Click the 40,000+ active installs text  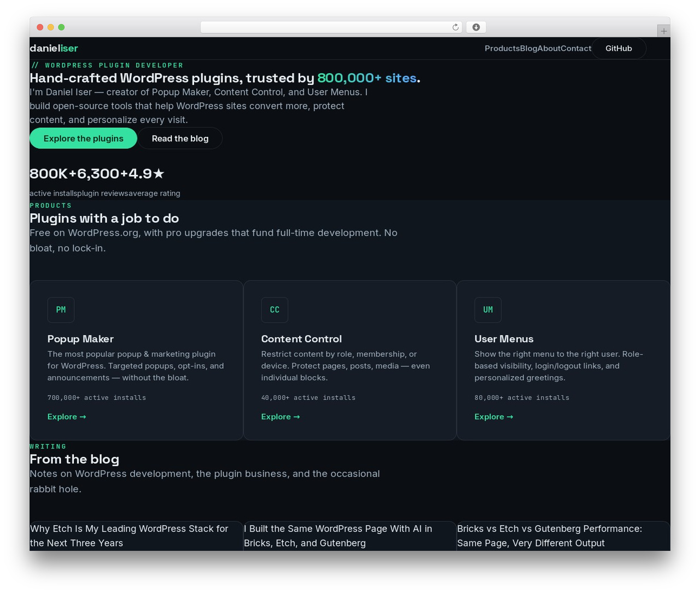[308, 398]
